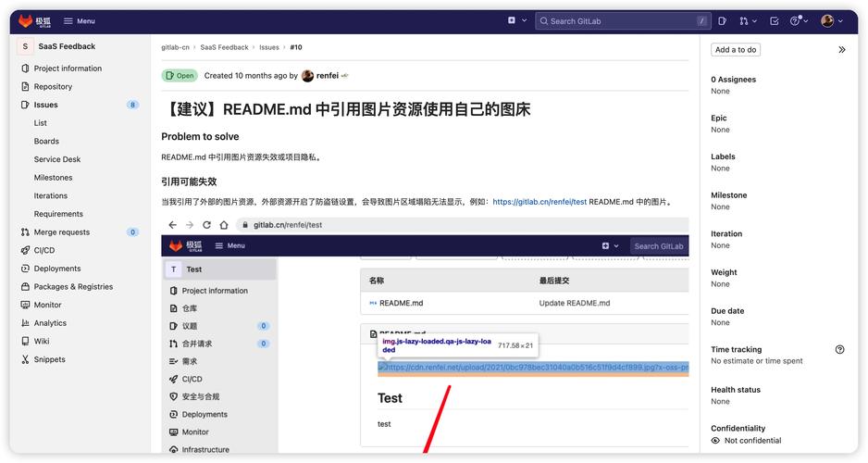Collapse the right sidebar with double chevron

(841, 50)
